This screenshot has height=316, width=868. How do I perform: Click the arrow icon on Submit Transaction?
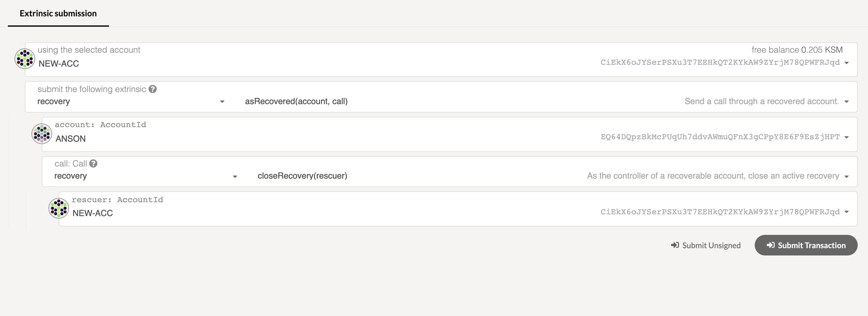click(770, 245)
